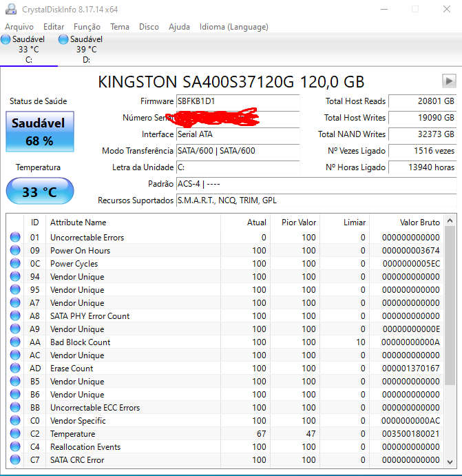Click the Valor Bruto column header
The image size is (462, 476).
click(x=406, y=223)
